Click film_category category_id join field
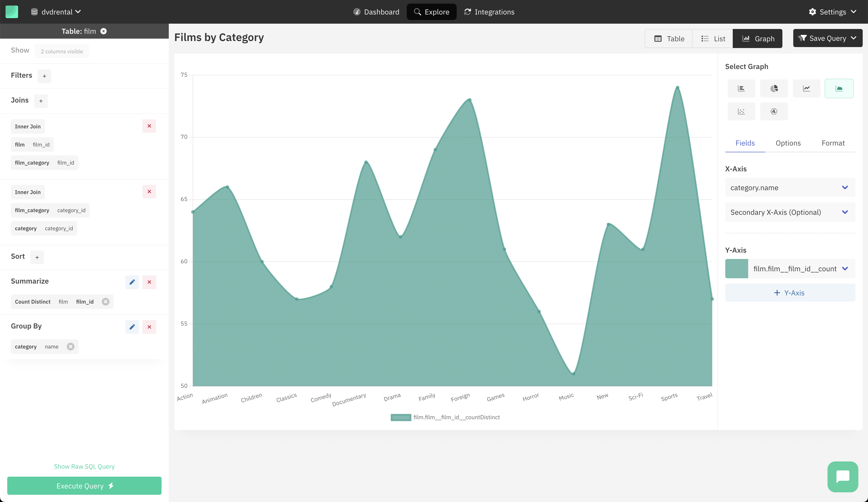868x502 pixels. (x=50, y=210)
